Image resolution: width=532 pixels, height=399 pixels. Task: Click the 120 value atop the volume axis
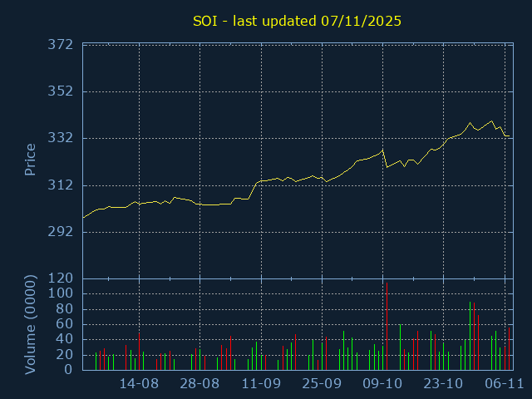click(66, 278)
